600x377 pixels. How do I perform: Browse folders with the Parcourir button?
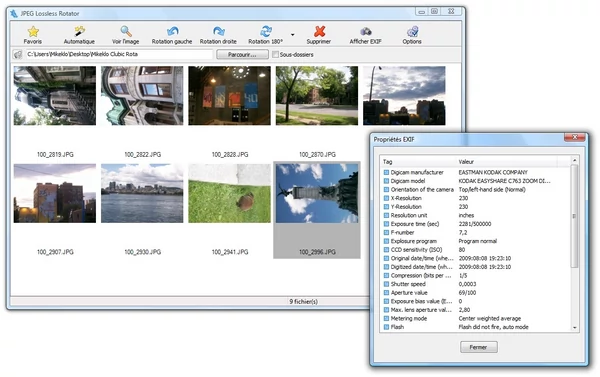tap(242, 55)
